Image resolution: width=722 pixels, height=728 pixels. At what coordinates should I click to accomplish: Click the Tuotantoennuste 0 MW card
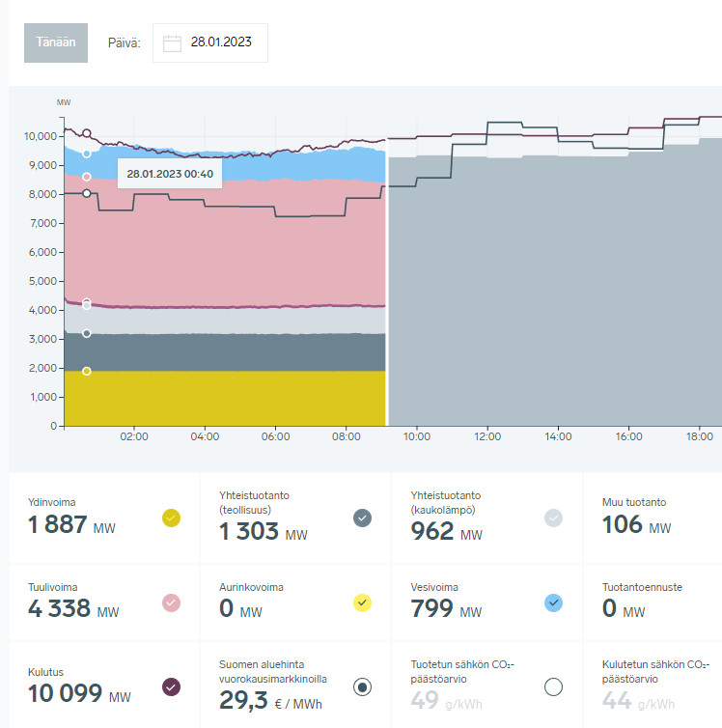(x=653, y=602)
